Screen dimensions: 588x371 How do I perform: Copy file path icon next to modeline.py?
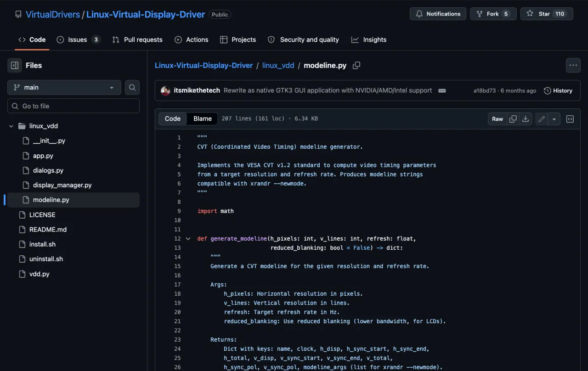pyautogui.click(x=356, y=65)
